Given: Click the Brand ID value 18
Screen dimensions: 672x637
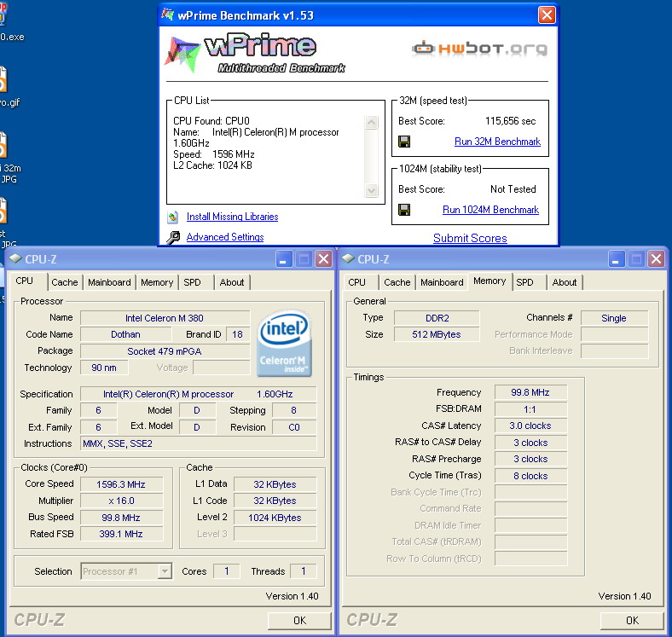Looking at the screenshot, I should (x=237, y=334).
